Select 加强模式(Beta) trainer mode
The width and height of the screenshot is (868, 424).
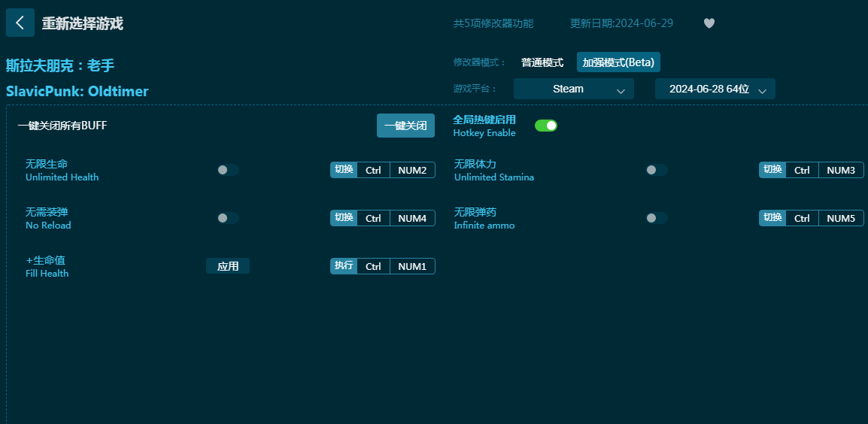point(618,62)
